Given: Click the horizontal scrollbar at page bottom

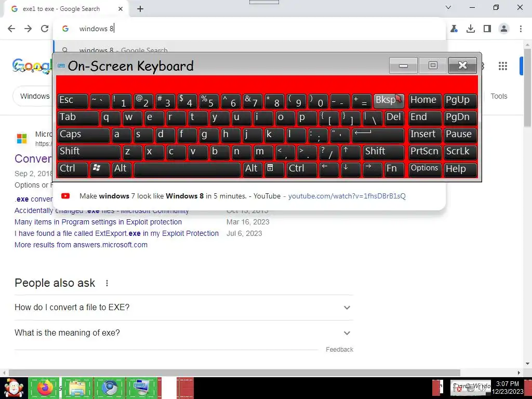Looking at the screenshot, I should coord(234,372).
